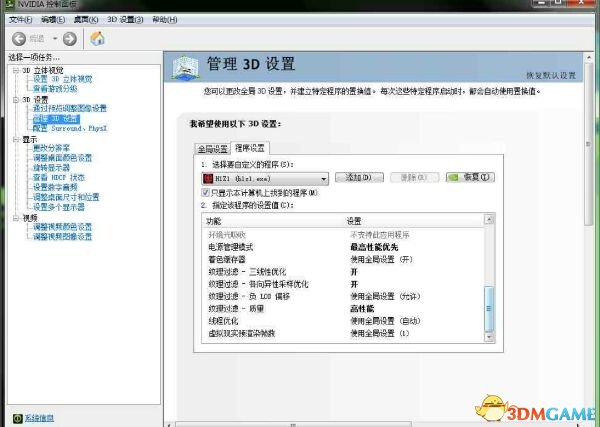Image resolution: width=600 pixels, height=427 pixels.
Task: Select 设置多个显示器 in the tree
Action: tap(59, 207)
